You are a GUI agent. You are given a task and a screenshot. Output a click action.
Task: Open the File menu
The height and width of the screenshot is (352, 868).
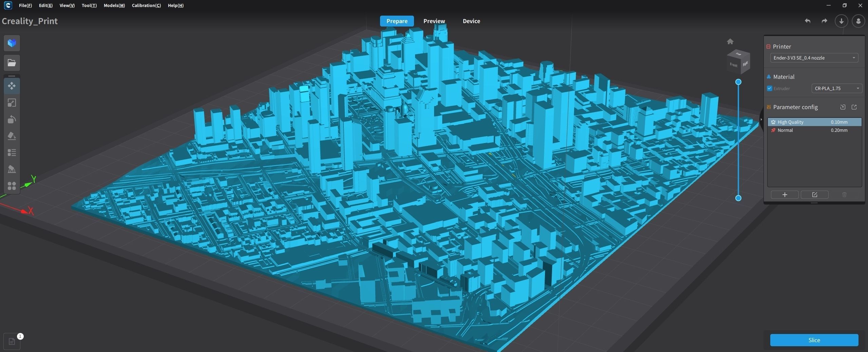tap(25, 5)
